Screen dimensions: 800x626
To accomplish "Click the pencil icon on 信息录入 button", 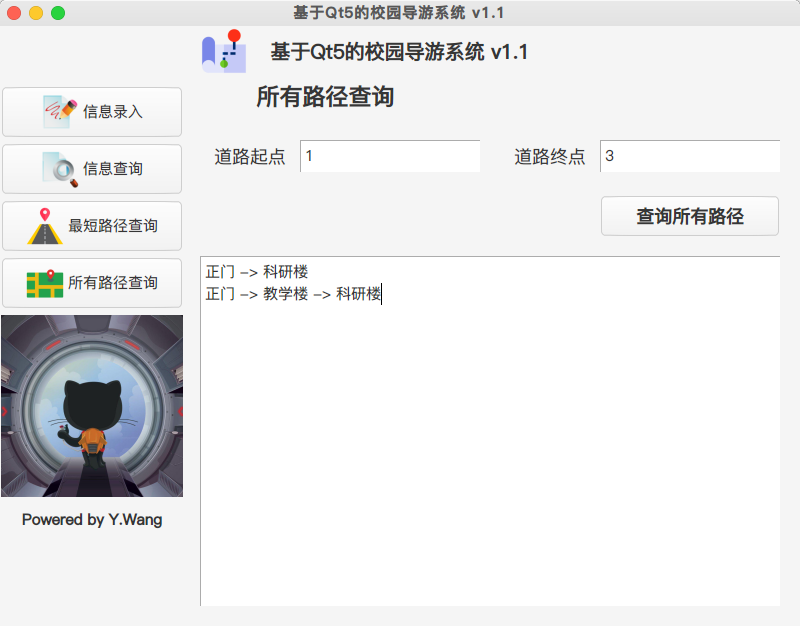I will point(60,111).
